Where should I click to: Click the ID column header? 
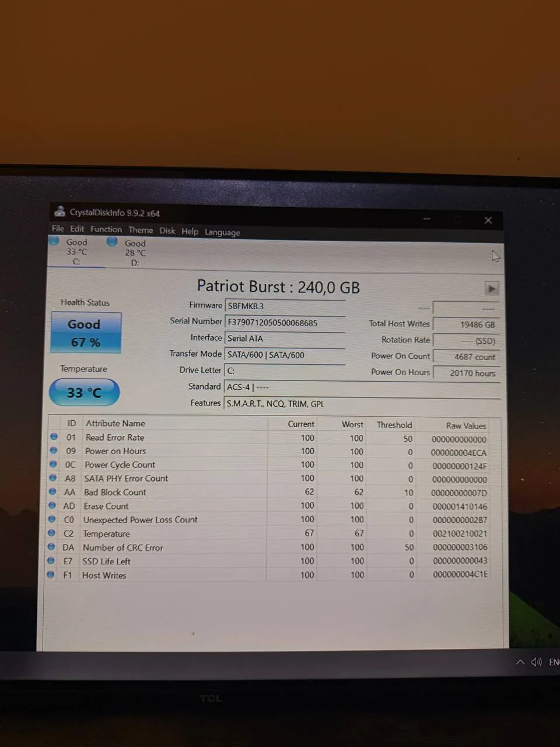point(71,423)
